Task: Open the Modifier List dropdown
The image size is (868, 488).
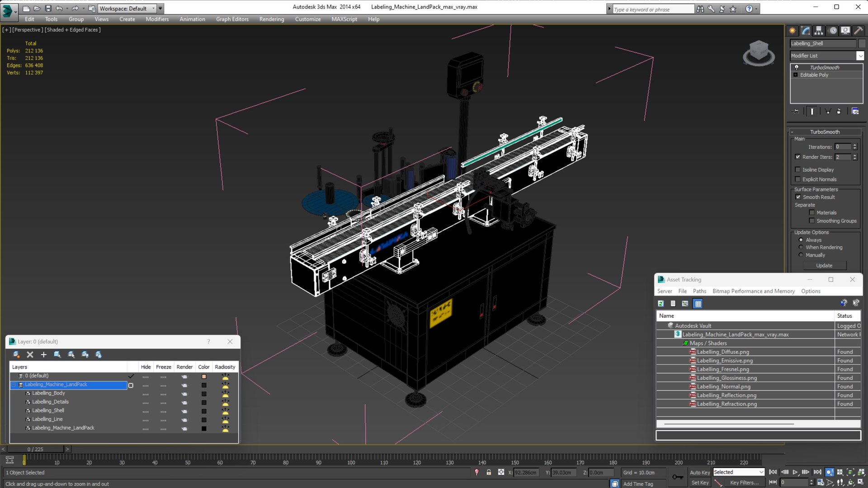Action: coord(860,56)
